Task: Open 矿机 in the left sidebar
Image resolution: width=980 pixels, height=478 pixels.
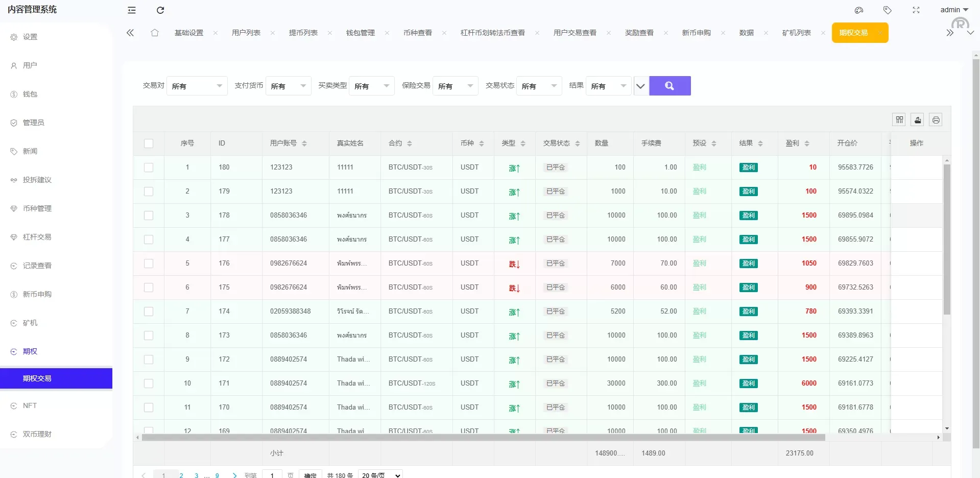Action: click(30, 323)
